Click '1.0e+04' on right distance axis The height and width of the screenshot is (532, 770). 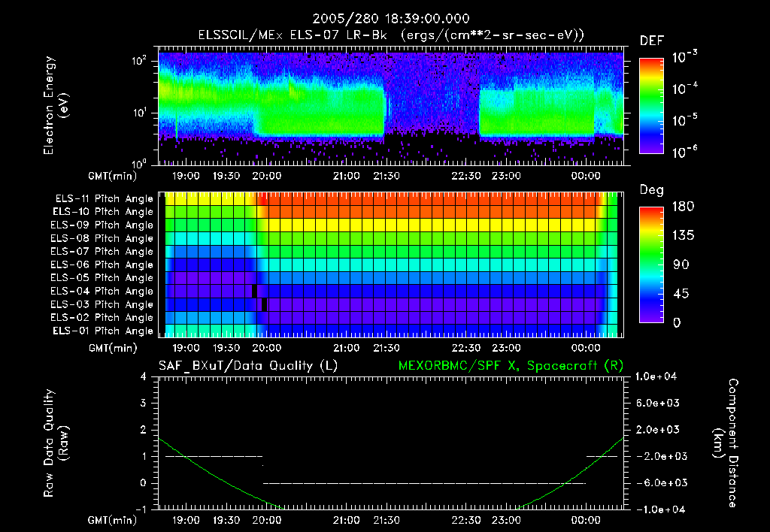click(x=656, y=377)
